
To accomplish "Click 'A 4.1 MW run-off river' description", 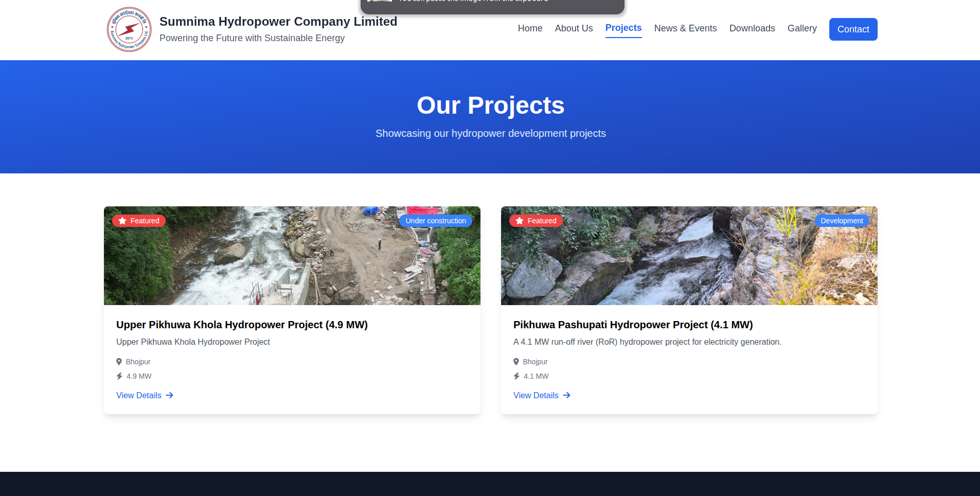I will [647, 342].
